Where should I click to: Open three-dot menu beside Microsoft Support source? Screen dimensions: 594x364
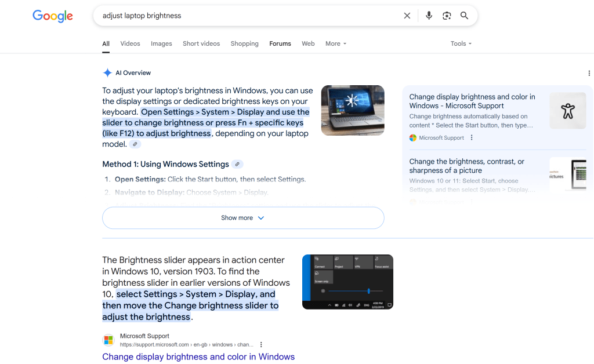click(472, 138)
